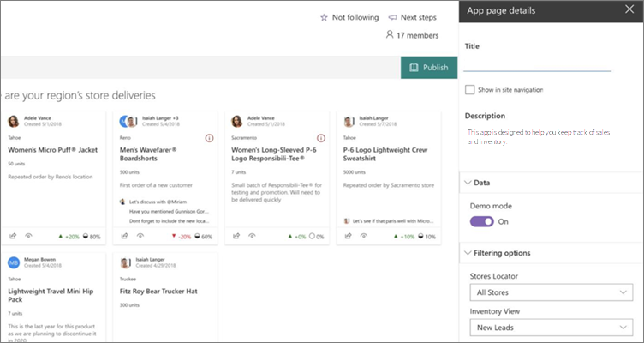644x343 pixels.
Task: Click the Title input field
Action: click(537, 63)
